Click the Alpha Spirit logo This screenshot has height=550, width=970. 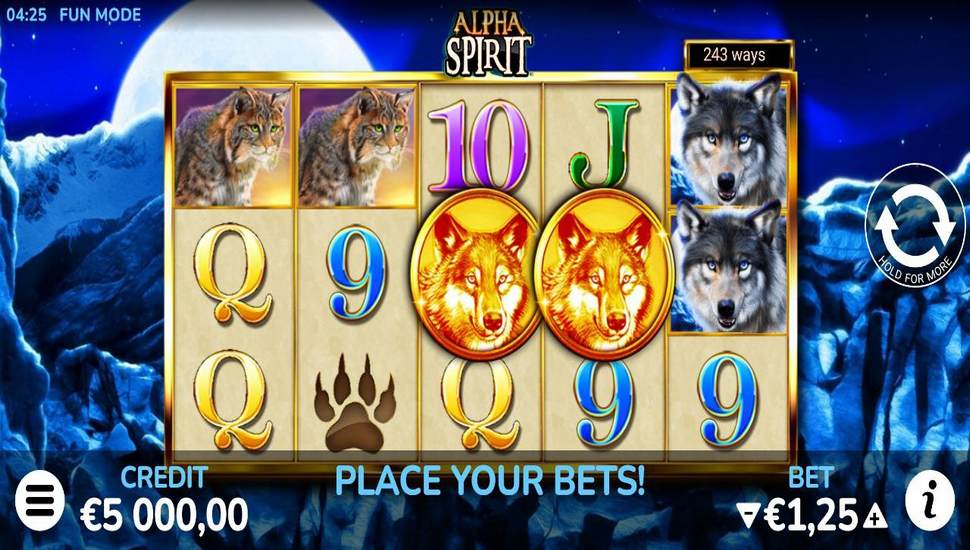(488, 43)
